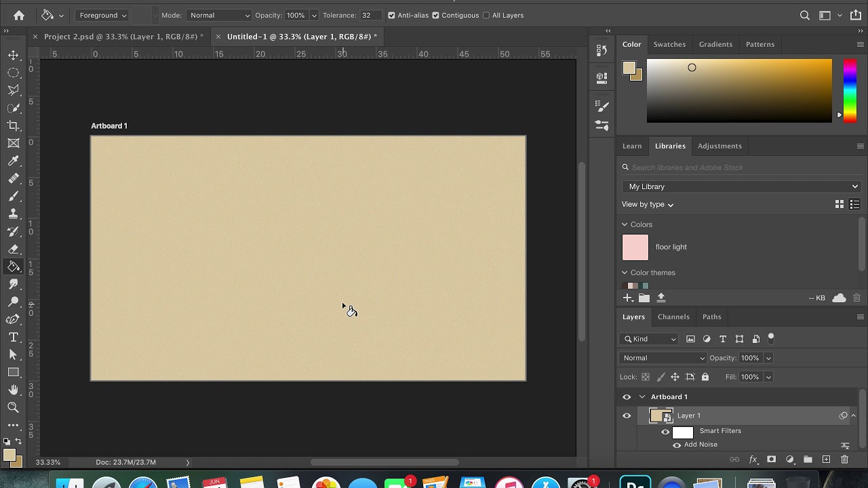
Task: Hide Layer 1 visibility eye
Action: (627, 416)
